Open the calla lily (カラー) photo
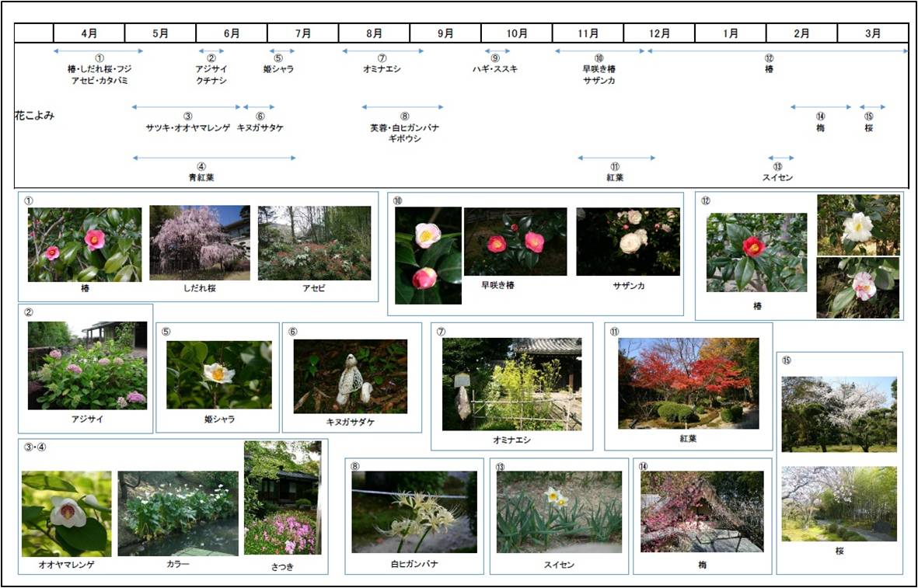Image resolution: width=918 pixels, height=588 pixels. pyautogui.click(x=178, y=513)
